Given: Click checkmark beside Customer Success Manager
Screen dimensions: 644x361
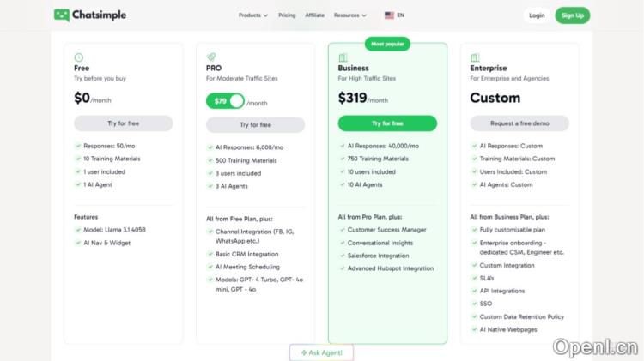Looking at the screenshot, I should tap(342, 230).
